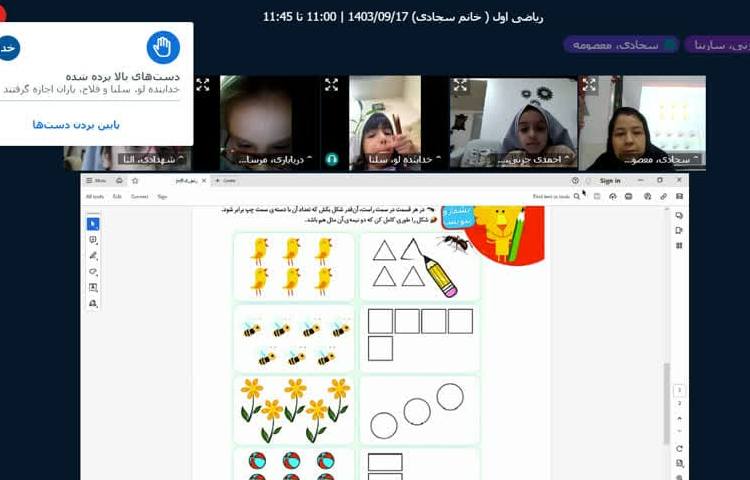
Task: Select the highlighter pen tool
Action: pos(93,256)
